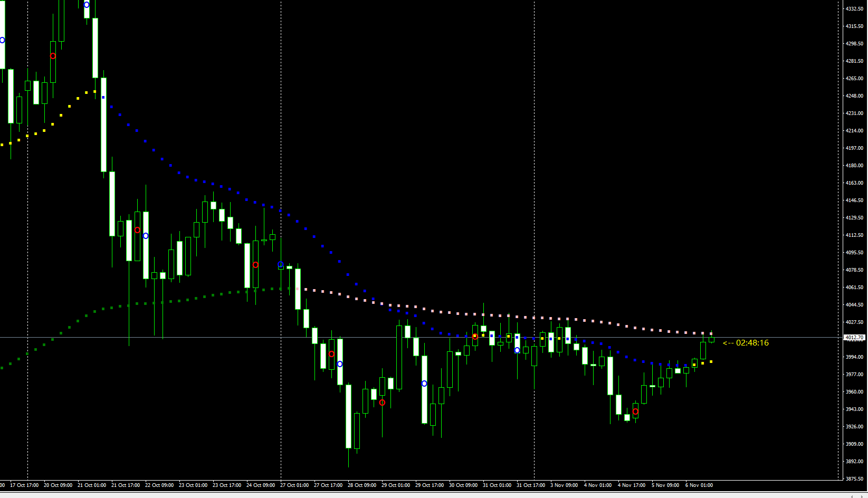Click the 29 Oct 01:00 time axis label

point(396,485)
